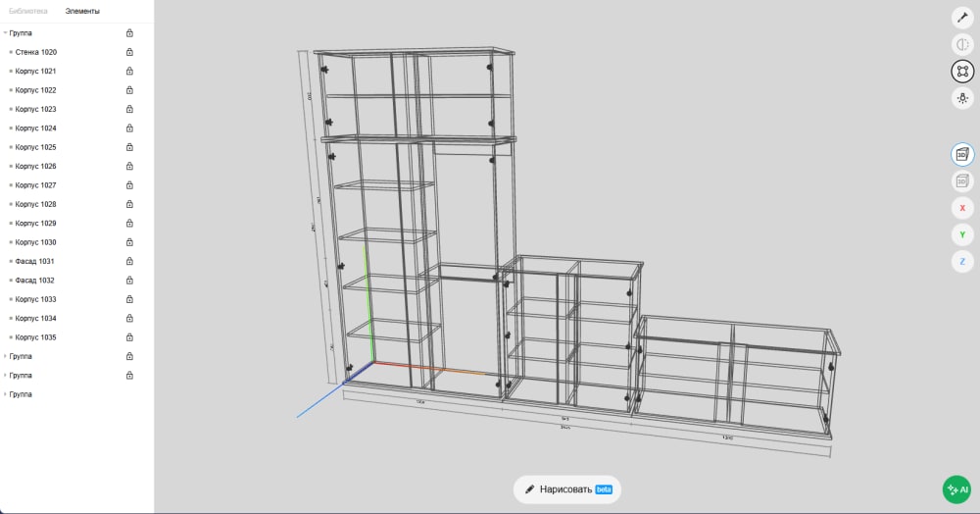
Task: Toggle lock for Стенка 1020
Action: pos(129,52)
